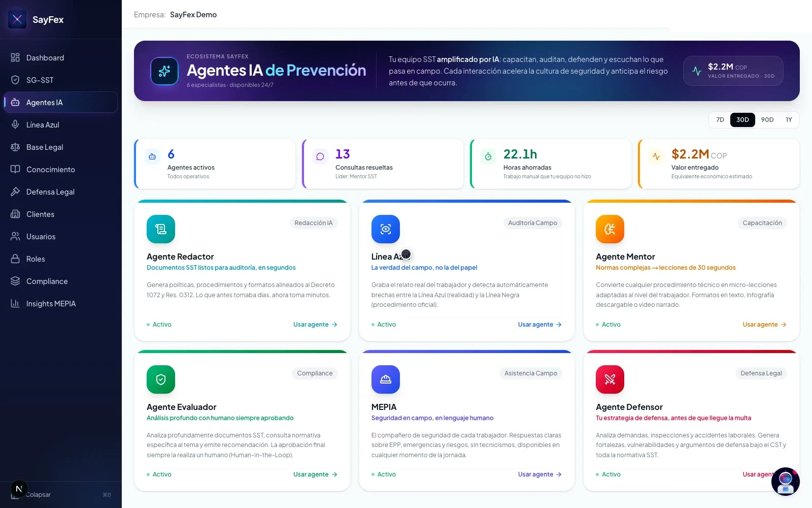Use agent on MEPIA card
Viewport: 812px width, 508px height.
(540, 474)
